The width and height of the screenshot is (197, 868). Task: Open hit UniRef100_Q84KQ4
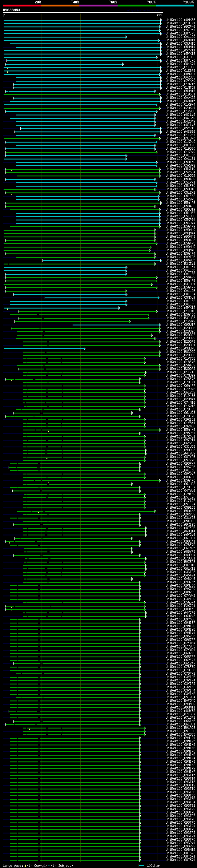click(x=180, y=64)
